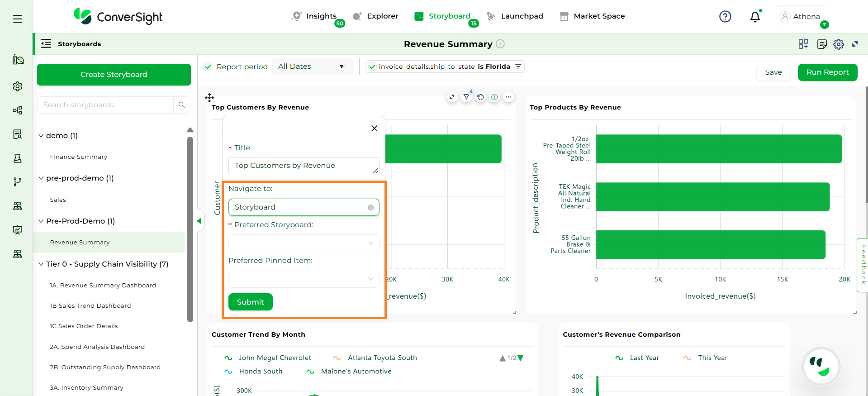Click the filter icon on Top Customers widget
This screenshot has width=868, height=396.
click(x=466, y=97)
